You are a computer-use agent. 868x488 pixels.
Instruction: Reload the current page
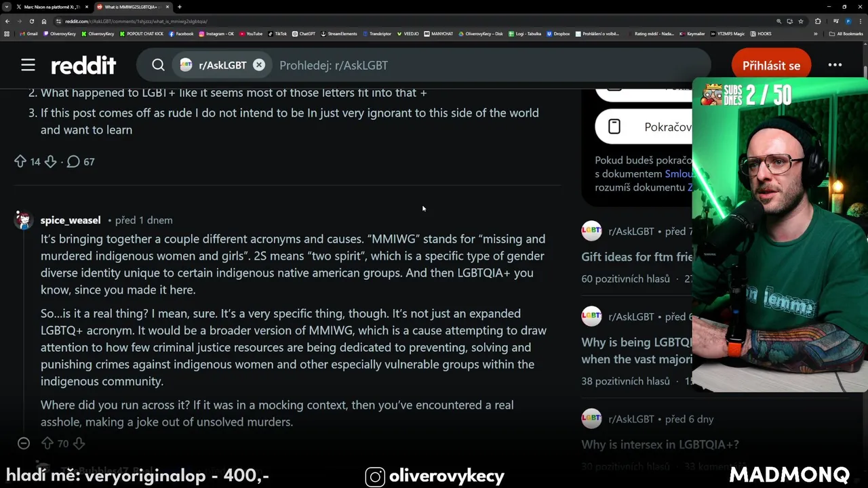click(x=32, y=21)
